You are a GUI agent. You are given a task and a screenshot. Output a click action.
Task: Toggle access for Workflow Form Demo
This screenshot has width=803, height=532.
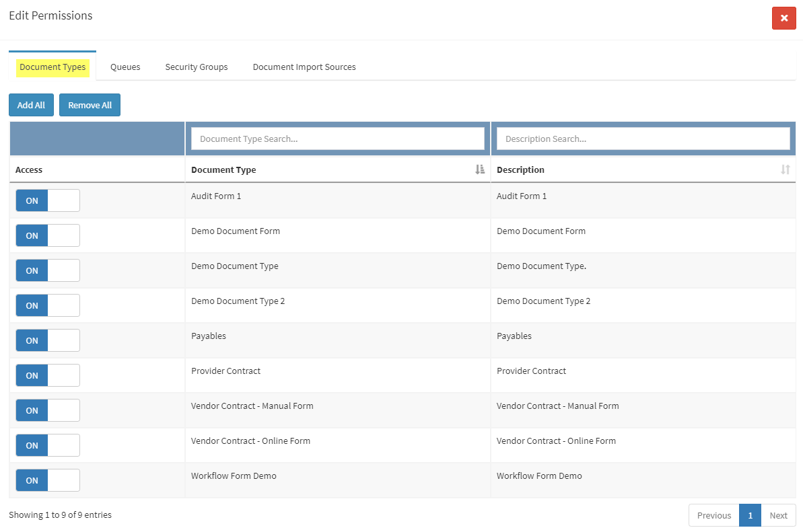[48, 480]
